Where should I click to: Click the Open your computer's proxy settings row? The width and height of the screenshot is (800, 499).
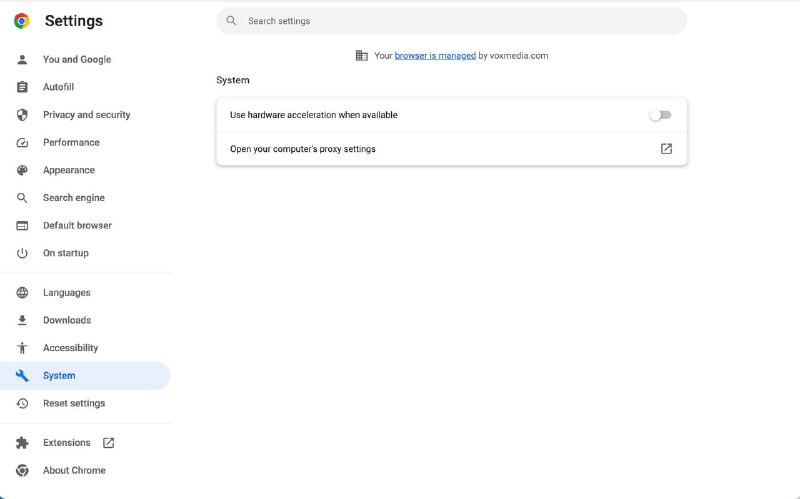click(x=452, y=149)
